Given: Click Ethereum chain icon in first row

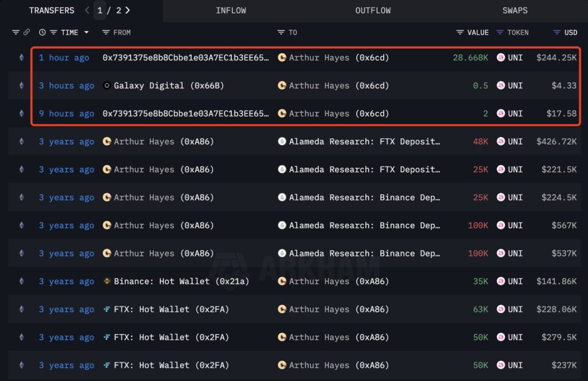Looking at the screenshot, I should point(22,57).
